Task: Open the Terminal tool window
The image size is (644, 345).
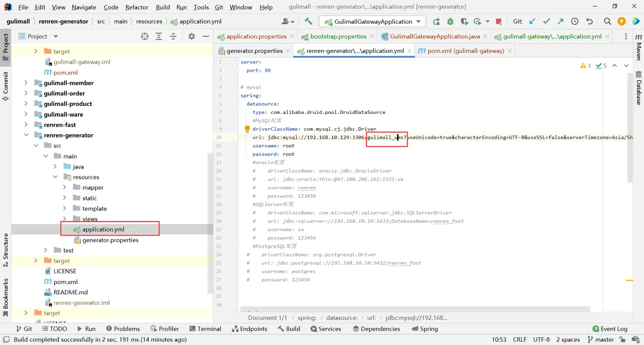Action: [205, 328]
